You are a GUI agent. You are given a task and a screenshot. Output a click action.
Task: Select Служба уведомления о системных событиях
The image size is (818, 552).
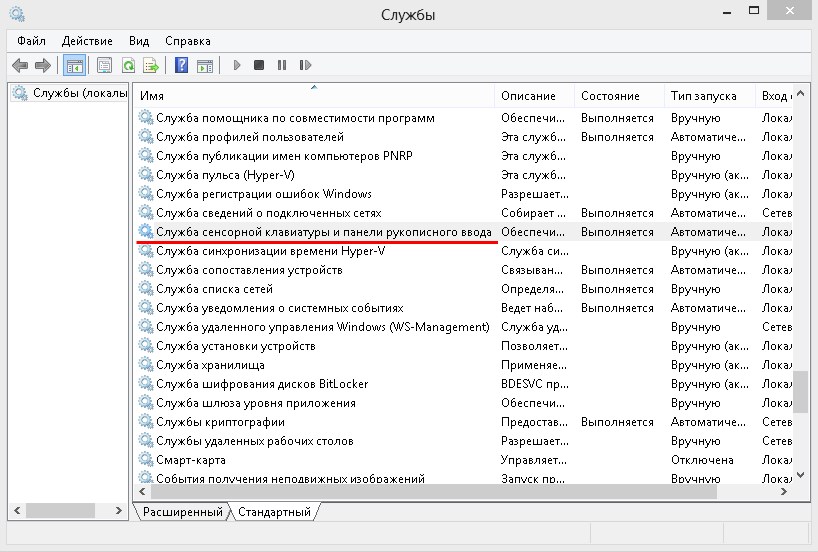tap(280, 308)
